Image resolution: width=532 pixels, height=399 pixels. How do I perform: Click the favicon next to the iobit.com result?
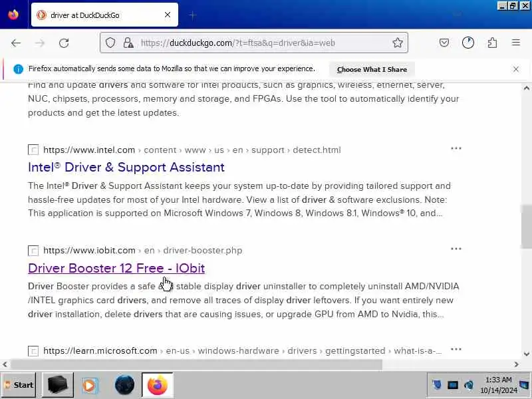(33, 251)
